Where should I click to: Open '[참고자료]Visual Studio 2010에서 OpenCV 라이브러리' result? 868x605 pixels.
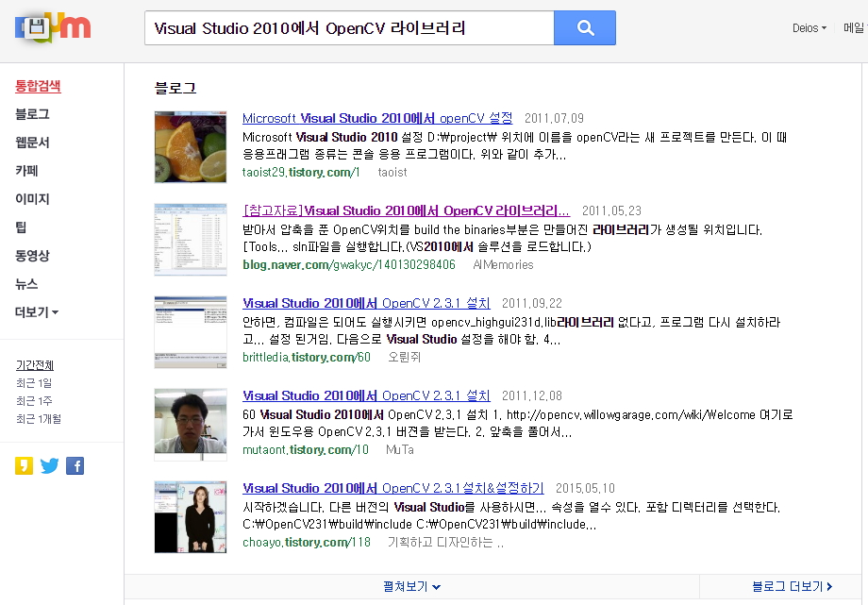pyautogui.click(x=407, y=210)
